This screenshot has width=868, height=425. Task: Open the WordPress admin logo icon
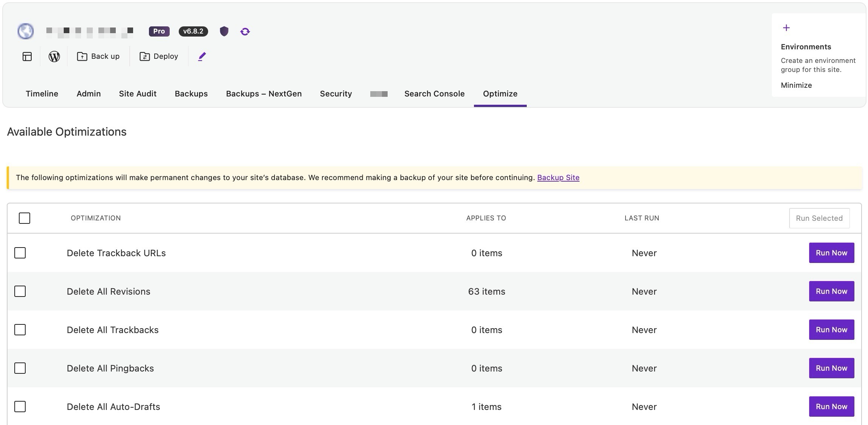[x=54, y=57]
